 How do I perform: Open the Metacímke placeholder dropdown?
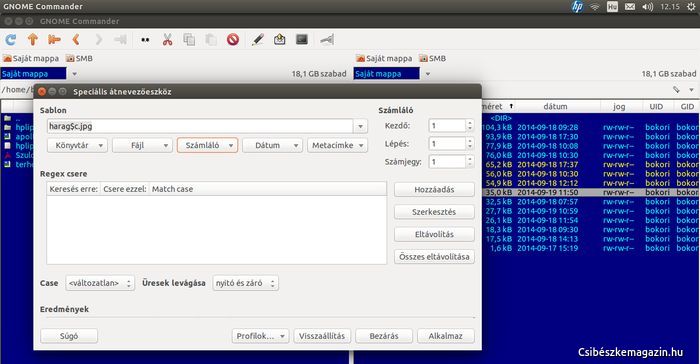click(337, 145)
